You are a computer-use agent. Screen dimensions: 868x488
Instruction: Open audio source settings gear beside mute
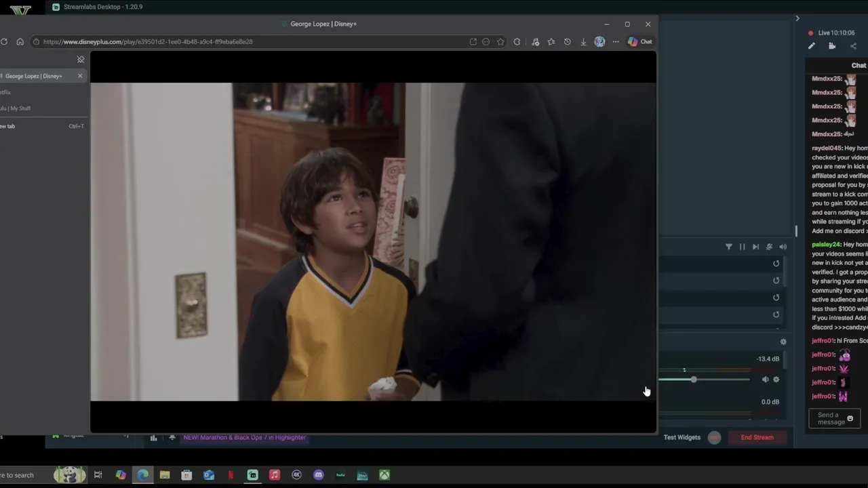point(776,380)
